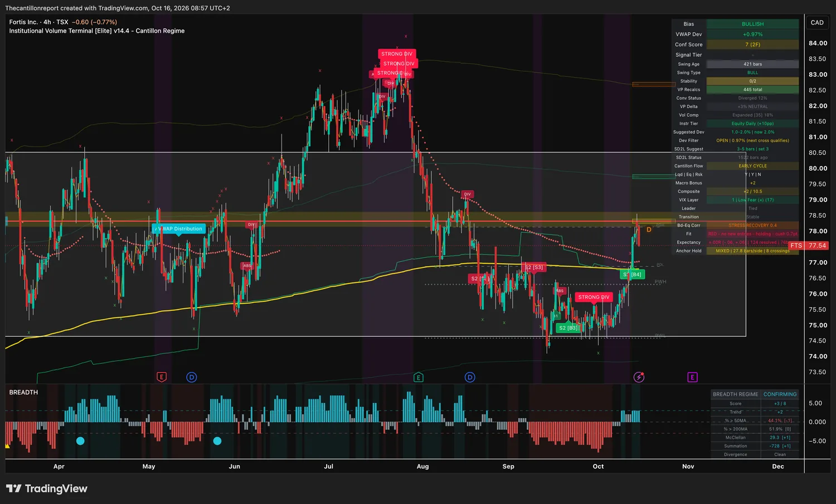This screenshot has height=504, width=836.
Task: Click the green S2 [B4] signal label
Action: click(633, 275)
